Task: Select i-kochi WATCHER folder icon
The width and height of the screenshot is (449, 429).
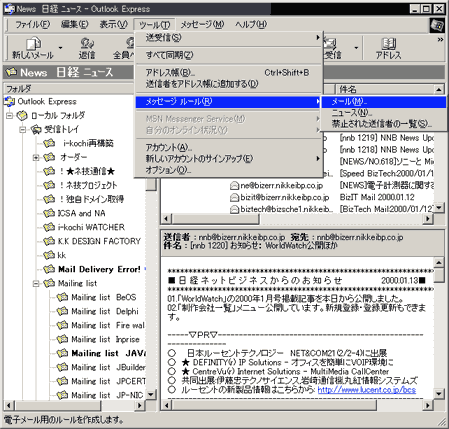Action: [49, 227]
